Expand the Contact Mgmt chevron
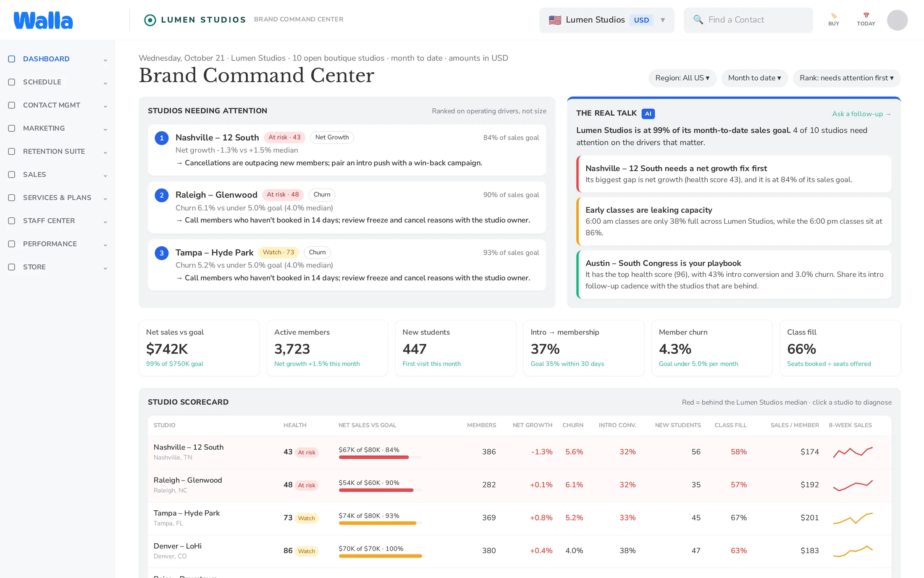The height and width of the screenshot is (578, 924). [105, 106]
